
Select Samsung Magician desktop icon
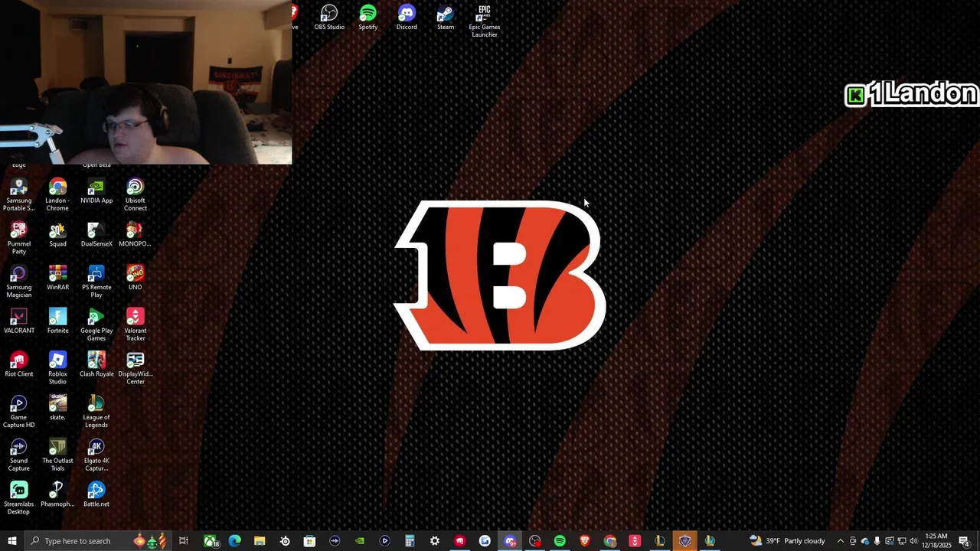19,282
